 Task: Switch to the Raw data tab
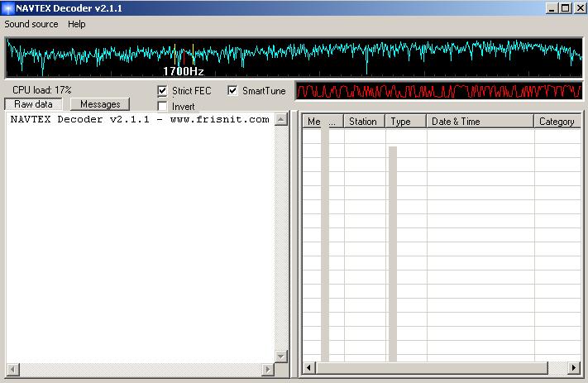(33, 104)
